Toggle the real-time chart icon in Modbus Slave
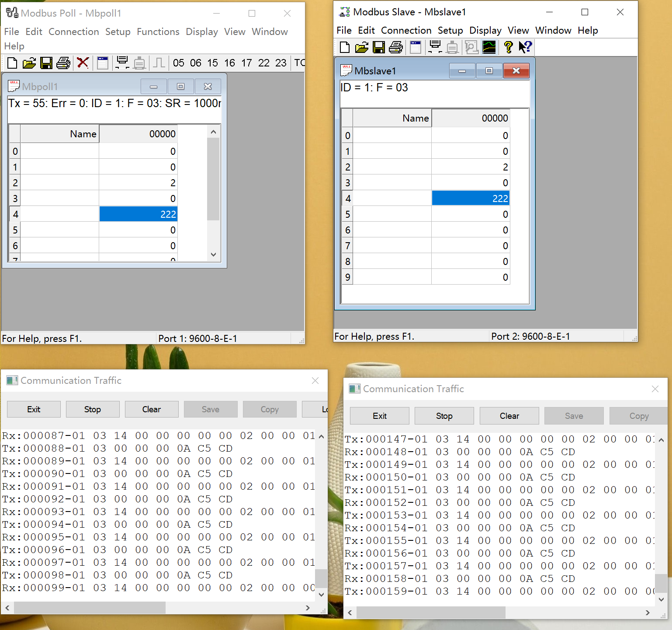The height and width of the screenshot is (630, 672). tap(489, 47)
